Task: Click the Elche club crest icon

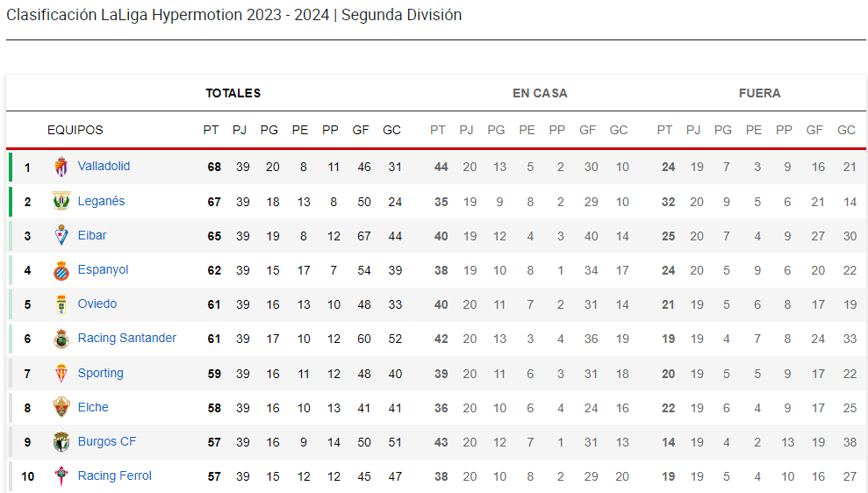Action: pos(61,408)
